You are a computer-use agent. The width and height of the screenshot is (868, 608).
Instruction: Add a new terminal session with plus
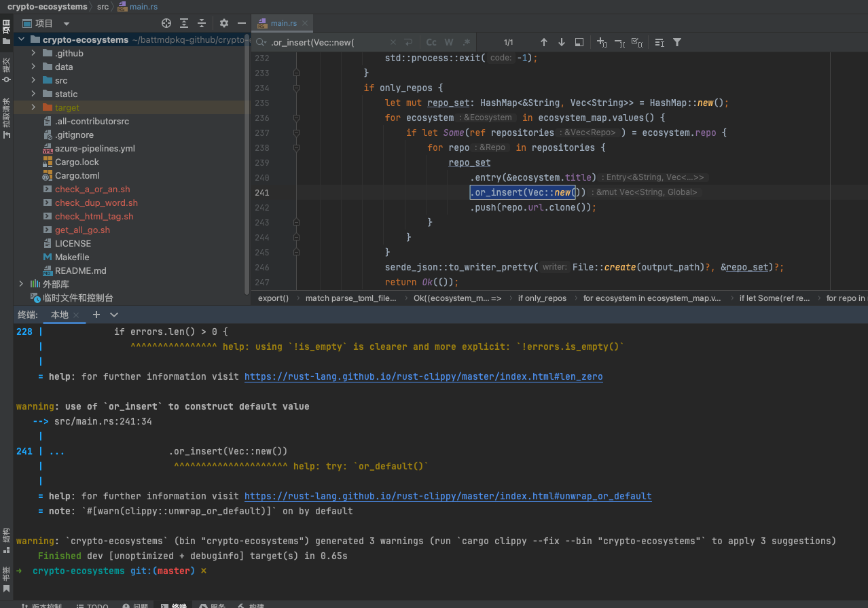[96, 315]
